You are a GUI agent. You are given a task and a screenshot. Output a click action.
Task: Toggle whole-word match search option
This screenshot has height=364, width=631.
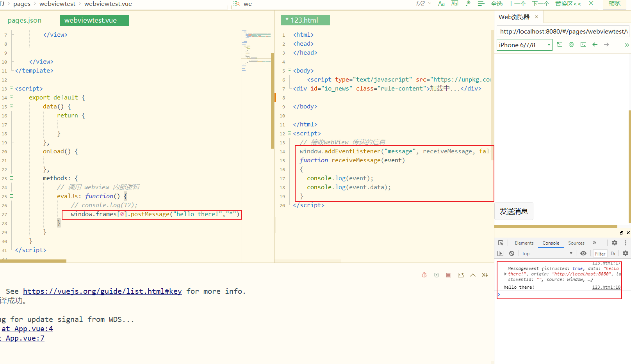click(x=455, y=4)
